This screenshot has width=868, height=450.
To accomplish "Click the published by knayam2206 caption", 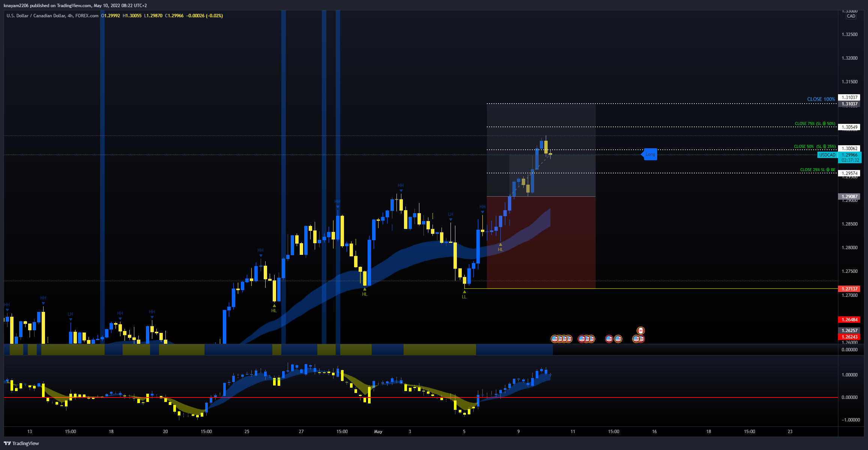I will (75, 6).
